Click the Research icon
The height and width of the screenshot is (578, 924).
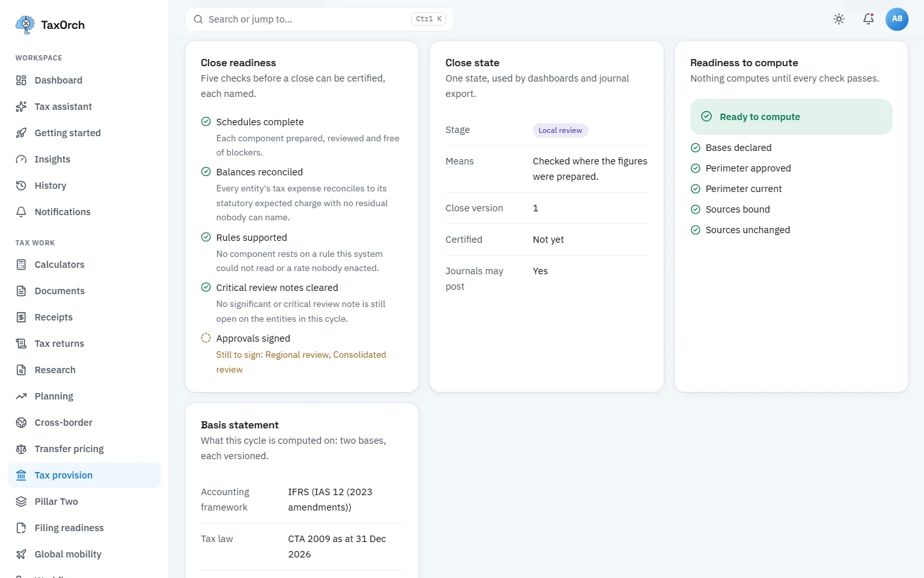pyautogui.click(x=21, y=370)
